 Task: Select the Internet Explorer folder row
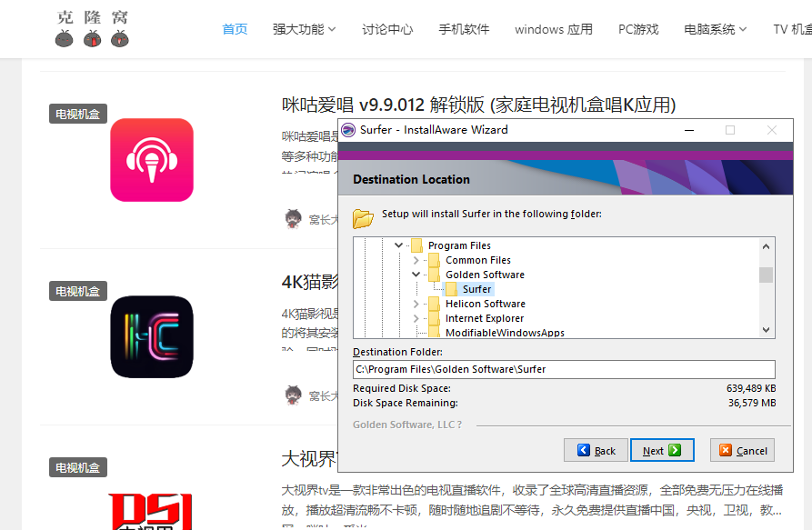(484, 318)
